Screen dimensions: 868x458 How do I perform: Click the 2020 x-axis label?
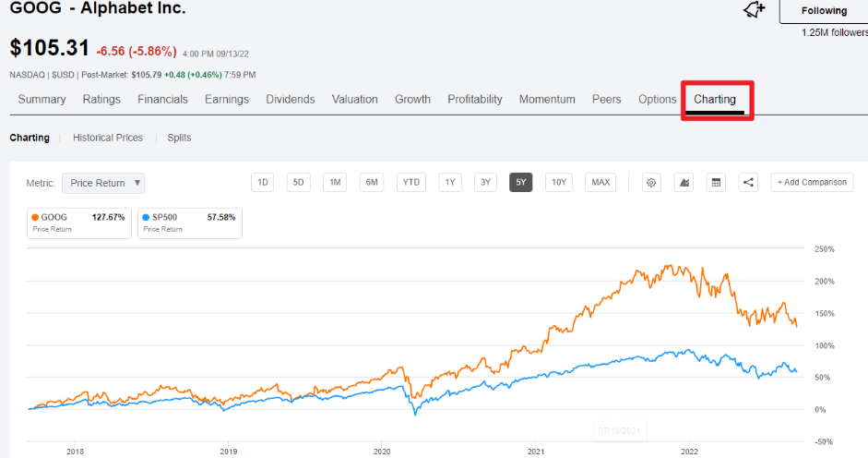[381, 452]
